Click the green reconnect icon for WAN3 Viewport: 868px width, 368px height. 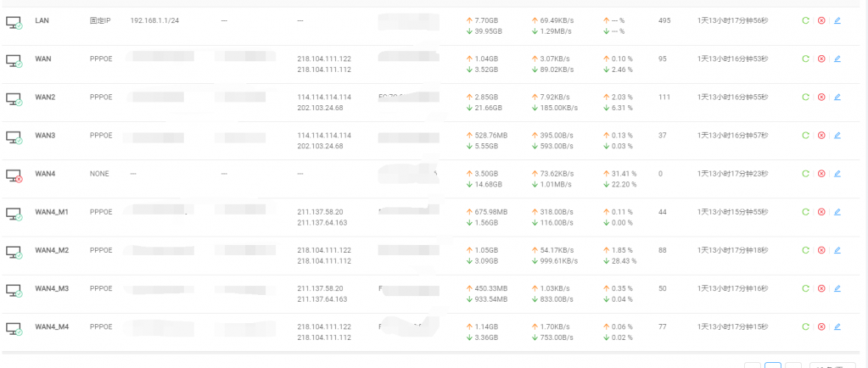[x=805, y=135]
